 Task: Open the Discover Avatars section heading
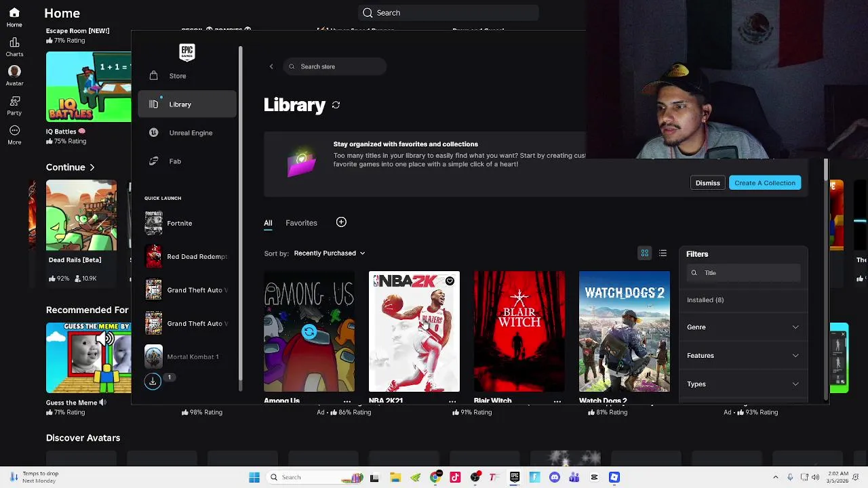coord(83,438)
